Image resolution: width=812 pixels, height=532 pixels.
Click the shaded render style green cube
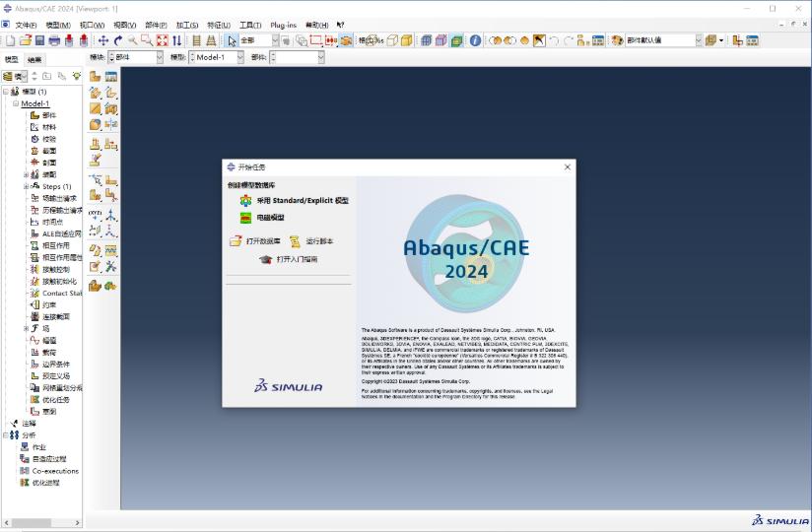pyautogui.click(x=457, y=40)
